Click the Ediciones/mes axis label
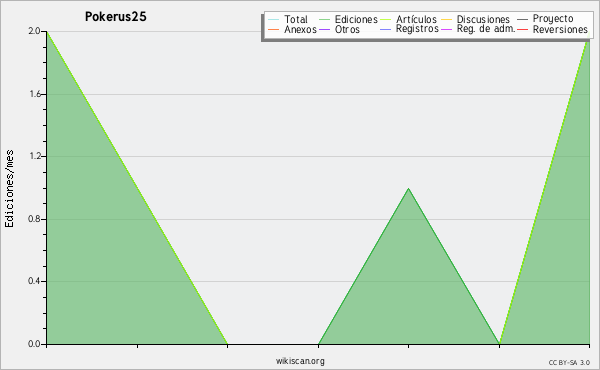Viewport: 600px width, 370px height. 9,189
